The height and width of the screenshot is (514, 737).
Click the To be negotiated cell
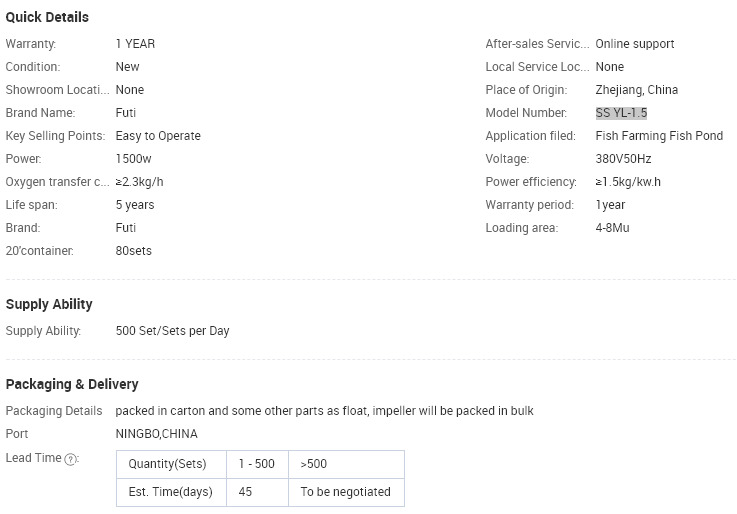pos(346,492)
